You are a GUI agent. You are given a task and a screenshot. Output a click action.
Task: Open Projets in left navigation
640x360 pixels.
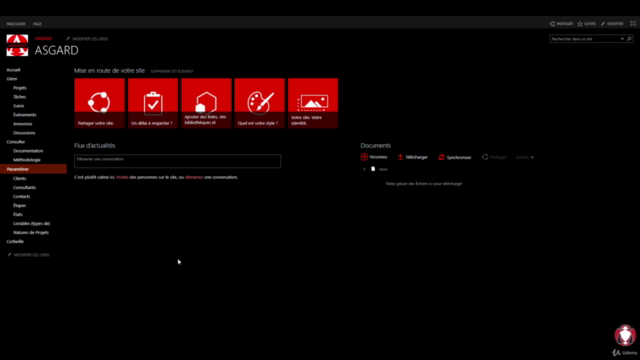pyautogui.click(x=20, y=88)
